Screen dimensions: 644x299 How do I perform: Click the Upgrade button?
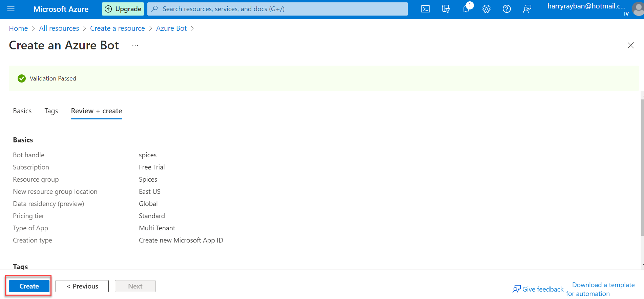pos(123,9)
